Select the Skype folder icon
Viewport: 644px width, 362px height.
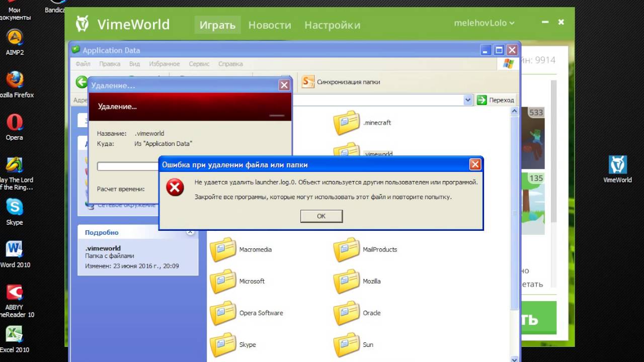pyautogui.click(x=223, y=344)
